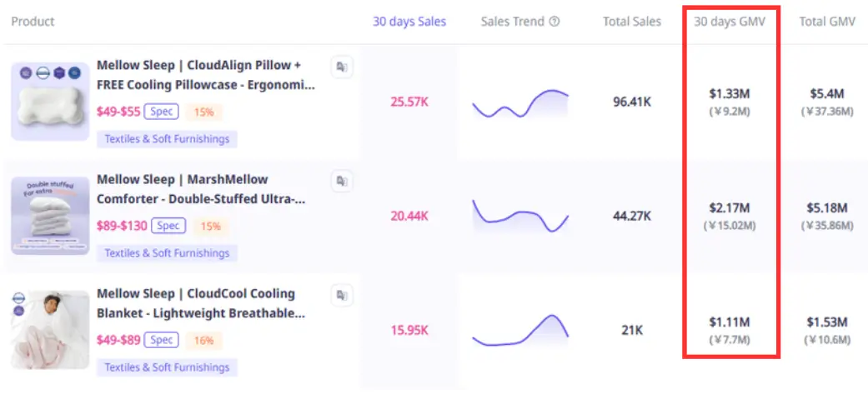Open the MarshMellow Comforter product thumbnail
This screenshot has height=399, width=868.
50,216
